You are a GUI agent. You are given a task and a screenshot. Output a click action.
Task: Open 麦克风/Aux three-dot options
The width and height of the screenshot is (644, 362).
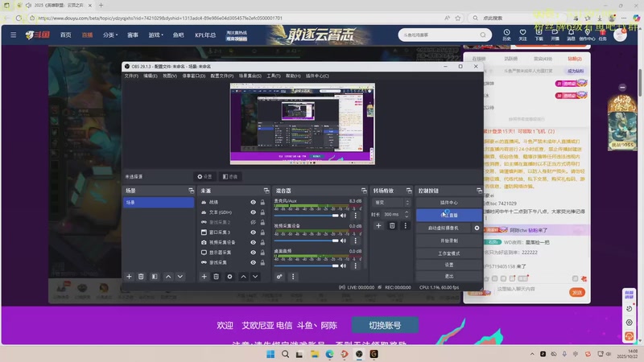click(x=356, y=216)
